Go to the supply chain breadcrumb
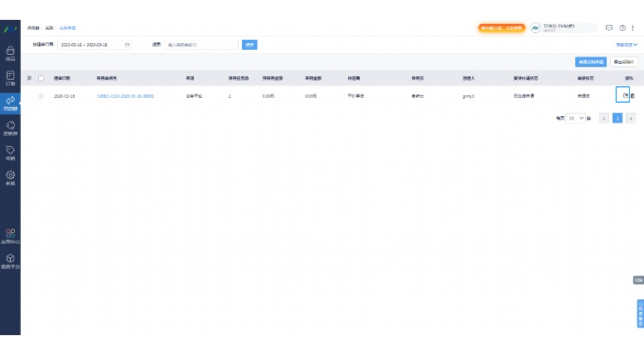The height and width of the screenshot is (355, 644). pyautogui.click(x=33, y=28)
